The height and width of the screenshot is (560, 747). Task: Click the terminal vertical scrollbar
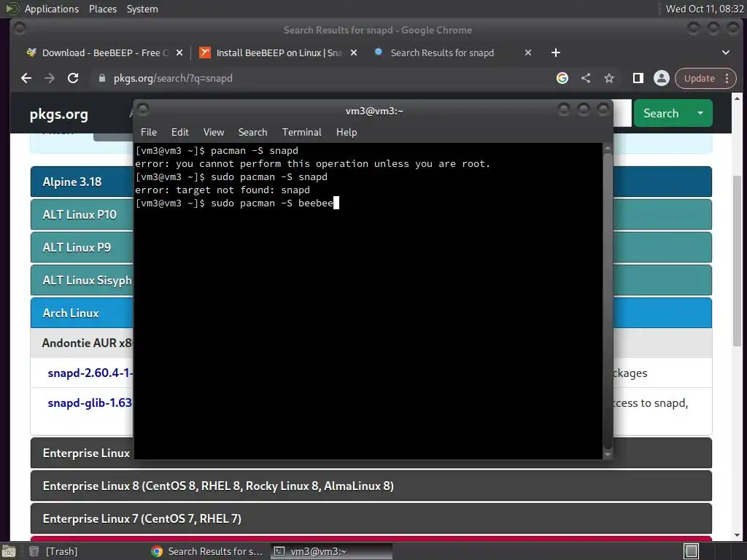608,300
